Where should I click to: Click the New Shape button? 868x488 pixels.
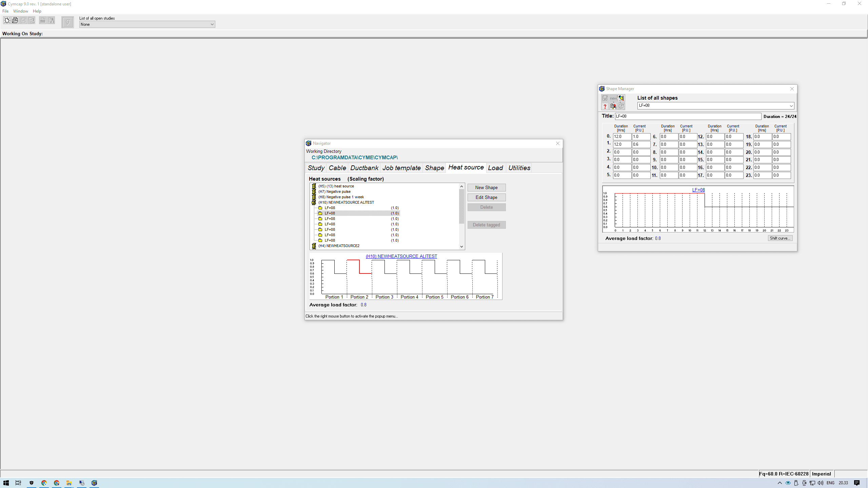[486, 187]
